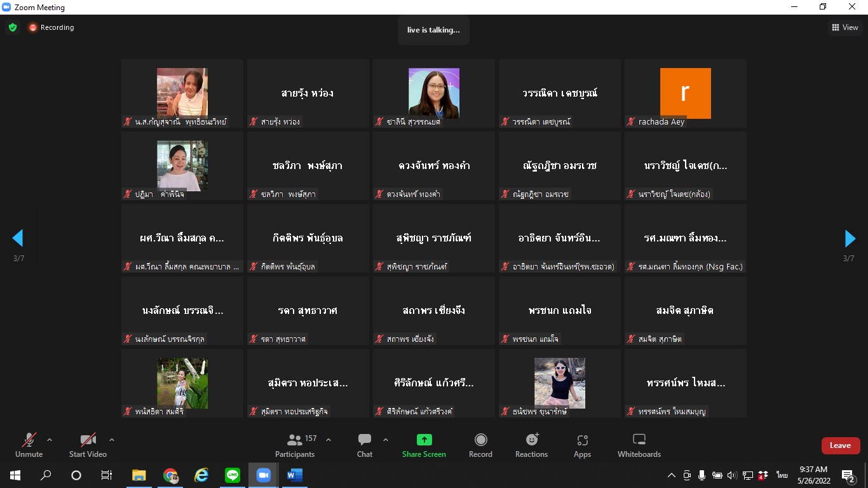Click the Record button icon
The height and width of the screenshot is (488, 868).
click(481, 440)
